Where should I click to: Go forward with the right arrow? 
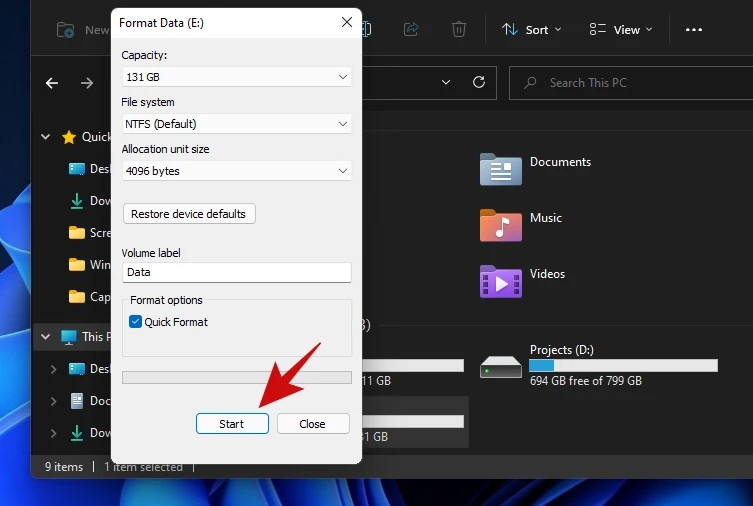[x=87, y=83]
